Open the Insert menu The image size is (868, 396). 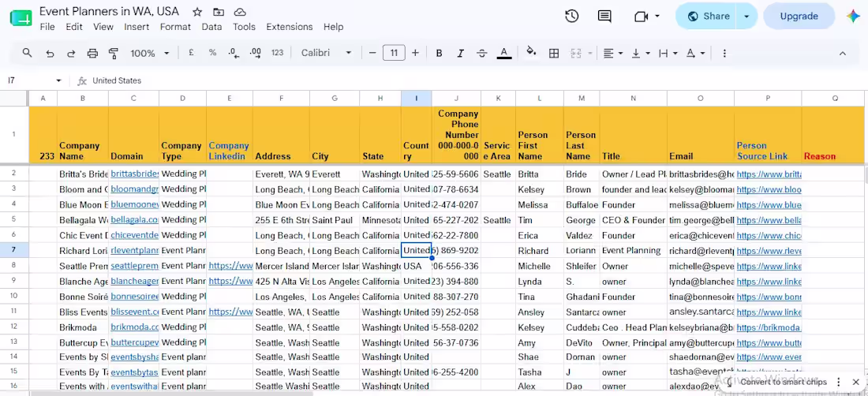(x=137, y=27)
